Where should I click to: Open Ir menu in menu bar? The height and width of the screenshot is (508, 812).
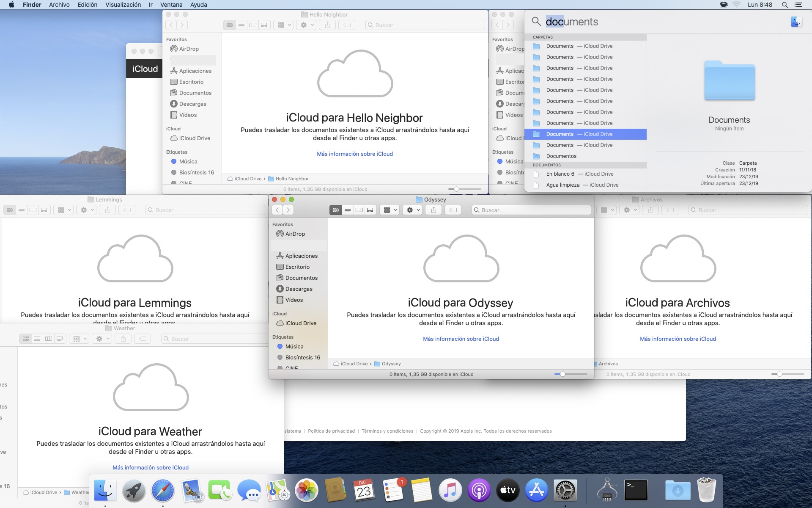tap(151, 5)
